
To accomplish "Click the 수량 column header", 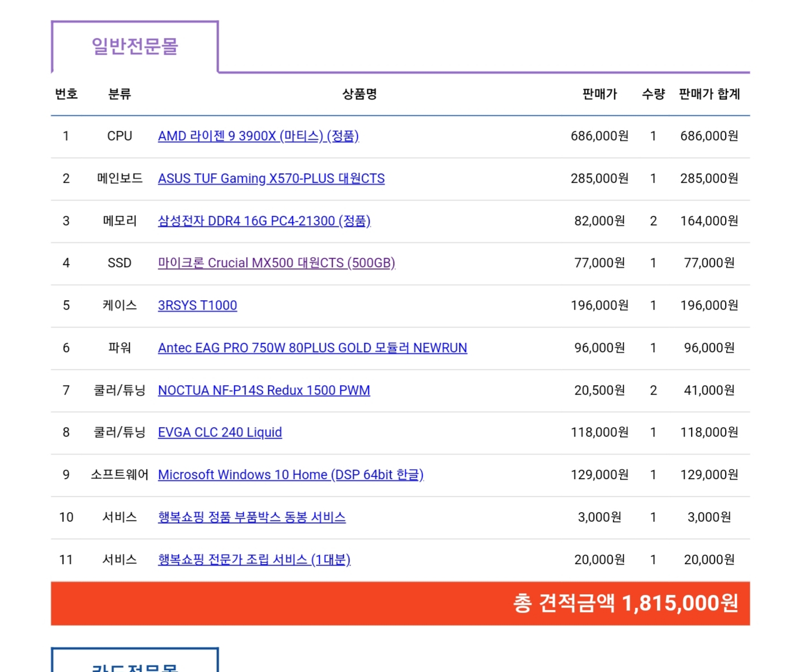I will (653, 94).
